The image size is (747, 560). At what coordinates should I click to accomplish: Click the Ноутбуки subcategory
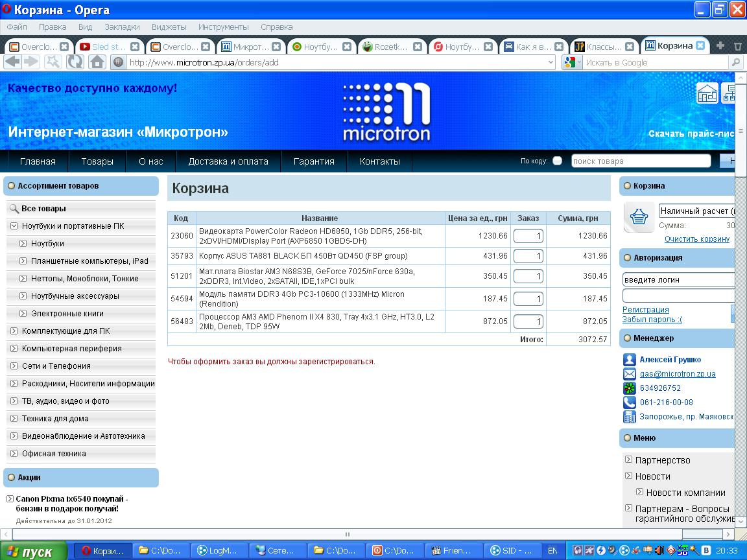47,243
